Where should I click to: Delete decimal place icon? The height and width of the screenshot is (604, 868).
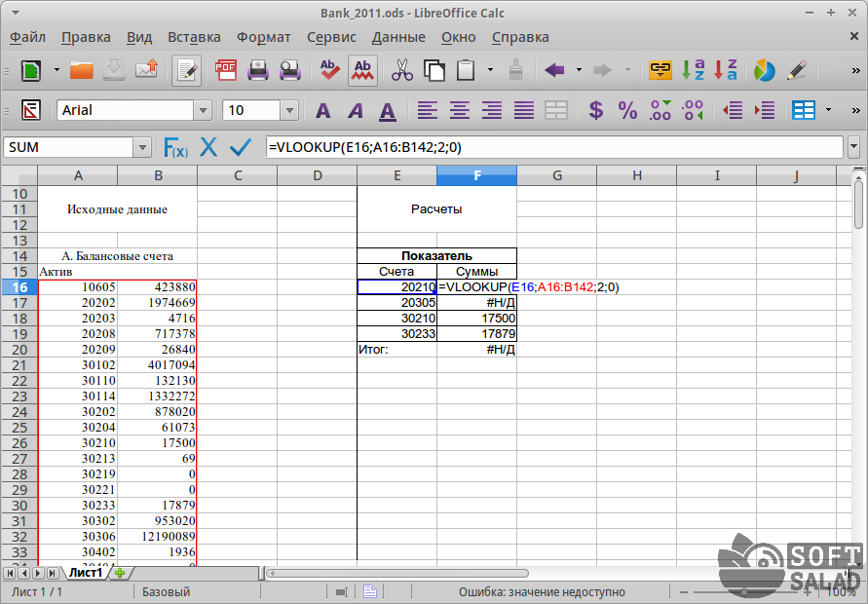point(693,110)
